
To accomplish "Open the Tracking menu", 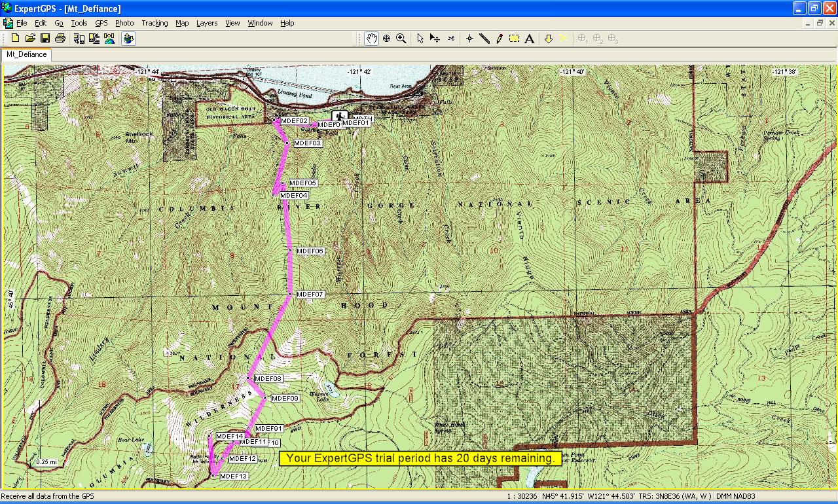I will click(155, 23).
